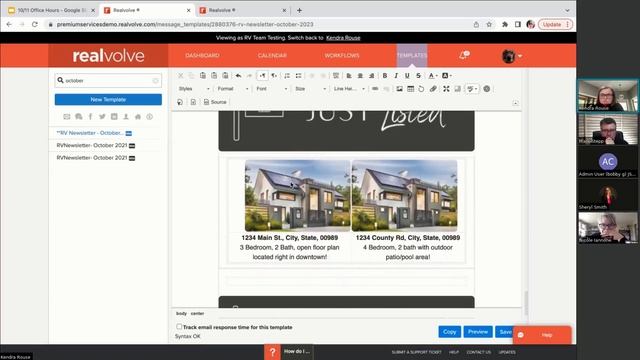
Task: Switch to the 10/11 Office Hours browser tab
Action: pos(51,10)
